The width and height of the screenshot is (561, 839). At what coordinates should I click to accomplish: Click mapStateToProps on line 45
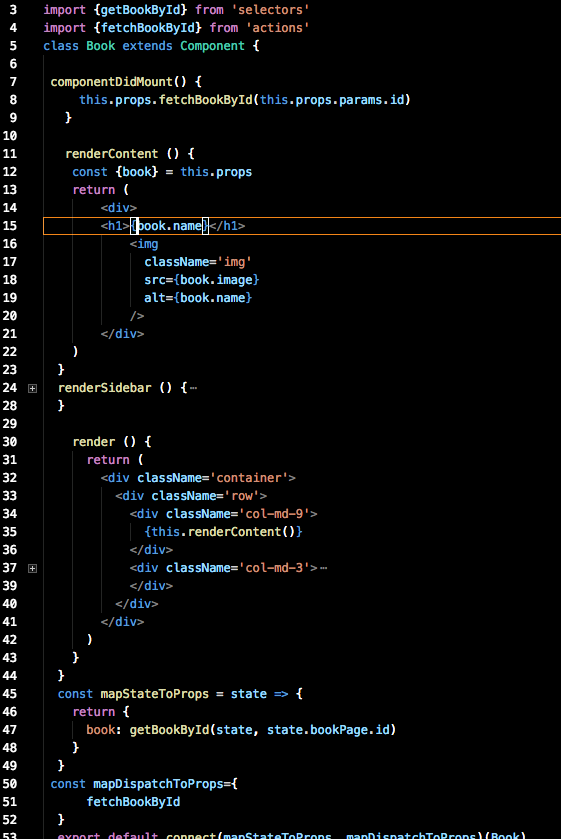tap(155, 694)
